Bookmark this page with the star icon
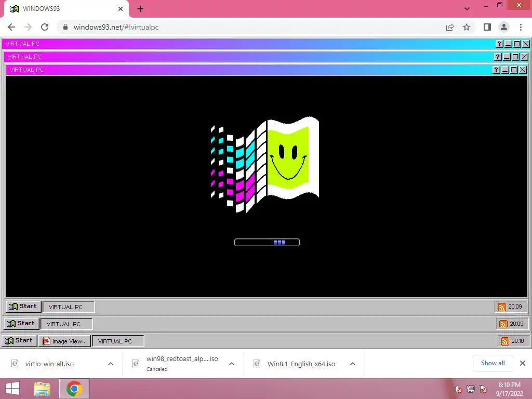 [x=467, y=27]
